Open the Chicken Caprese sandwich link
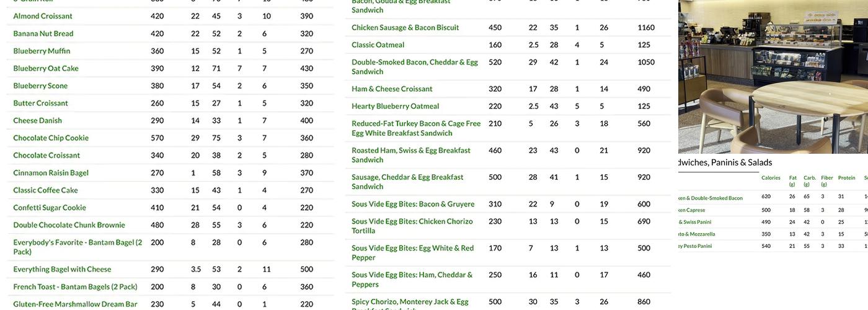Image resolution: width=868 pixels, height=310 pixels. (692, 210)
